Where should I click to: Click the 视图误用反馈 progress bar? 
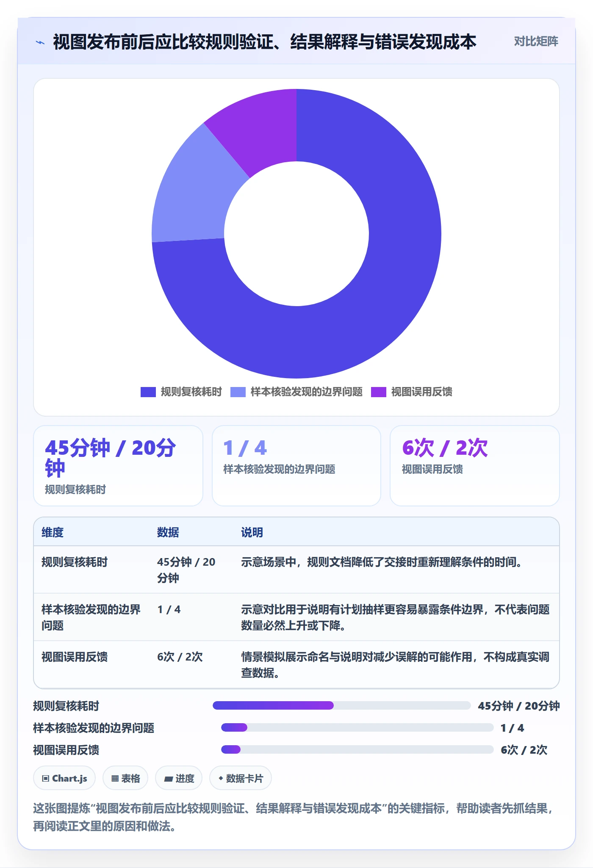(x=357, y=749)
